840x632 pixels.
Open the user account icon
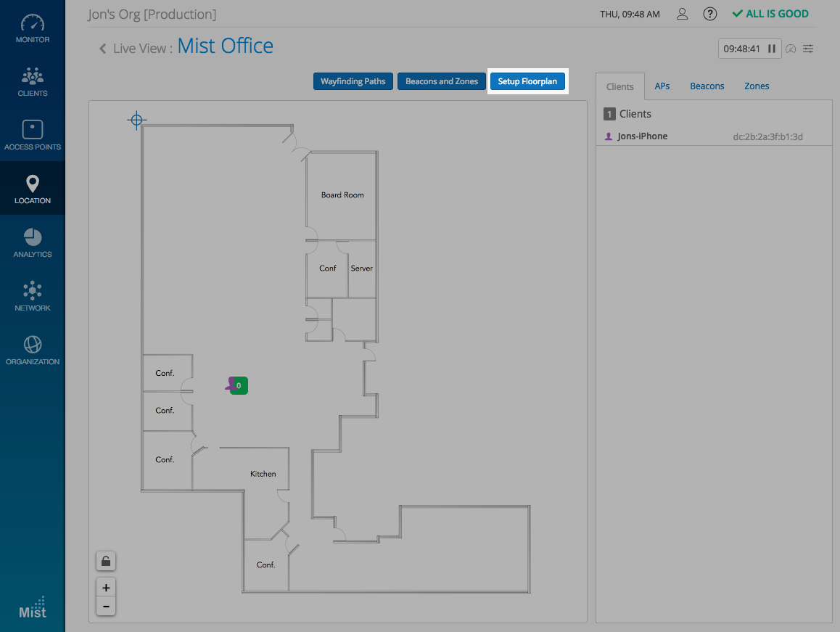pos(682,14)
